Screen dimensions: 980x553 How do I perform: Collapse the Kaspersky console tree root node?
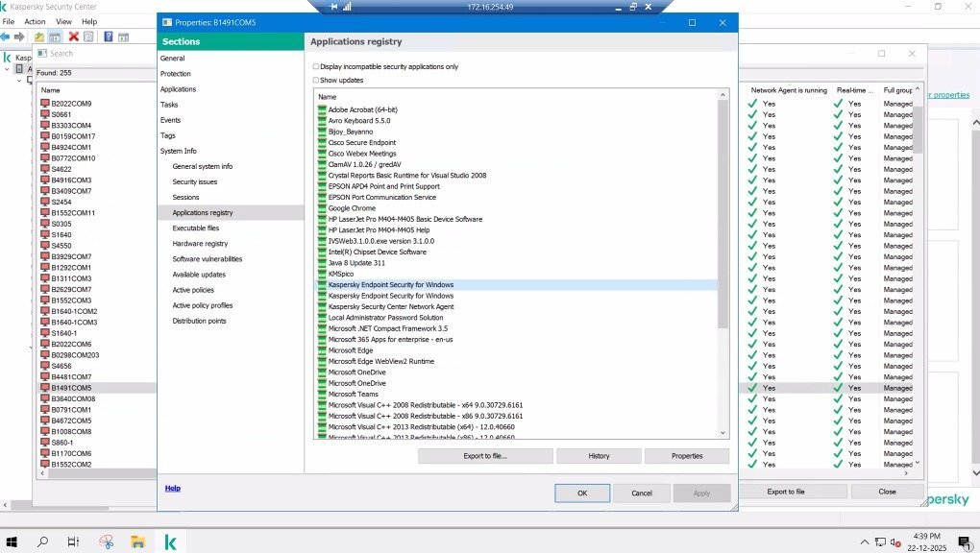click(x=7, y=69)
